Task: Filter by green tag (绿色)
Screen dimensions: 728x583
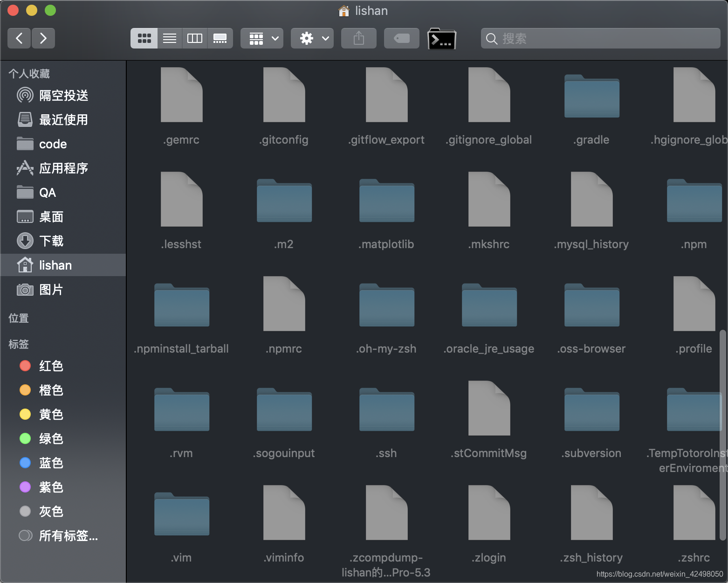Action: click(x=63, y=439)
